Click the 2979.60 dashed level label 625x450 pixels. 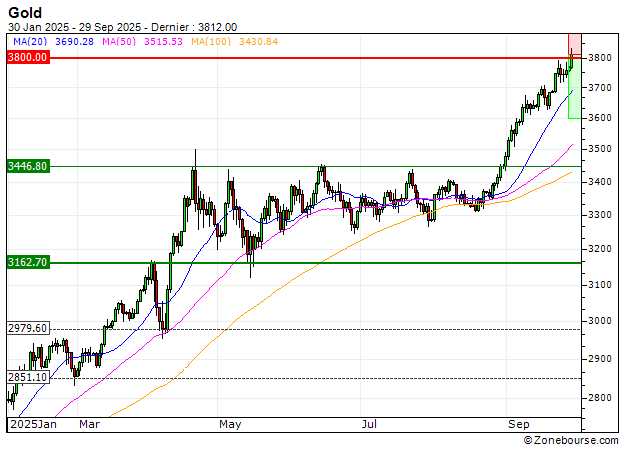click(28, 328)
